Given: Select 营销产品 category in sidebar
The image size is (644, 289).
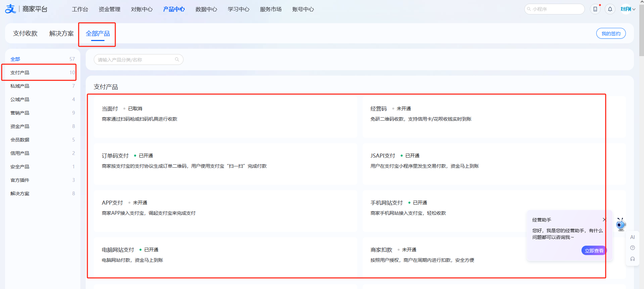Looking at the screenshot, I should (x=43, y=113).
